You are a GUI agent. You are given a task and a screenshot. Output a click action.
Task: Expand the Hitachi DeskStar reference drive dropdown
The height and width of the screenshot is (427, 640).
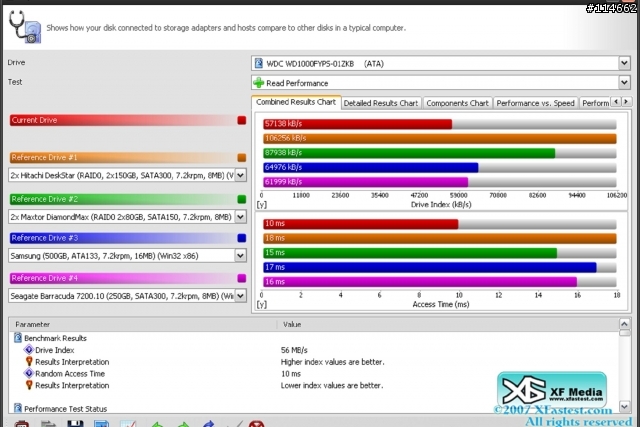pos(241,176)
